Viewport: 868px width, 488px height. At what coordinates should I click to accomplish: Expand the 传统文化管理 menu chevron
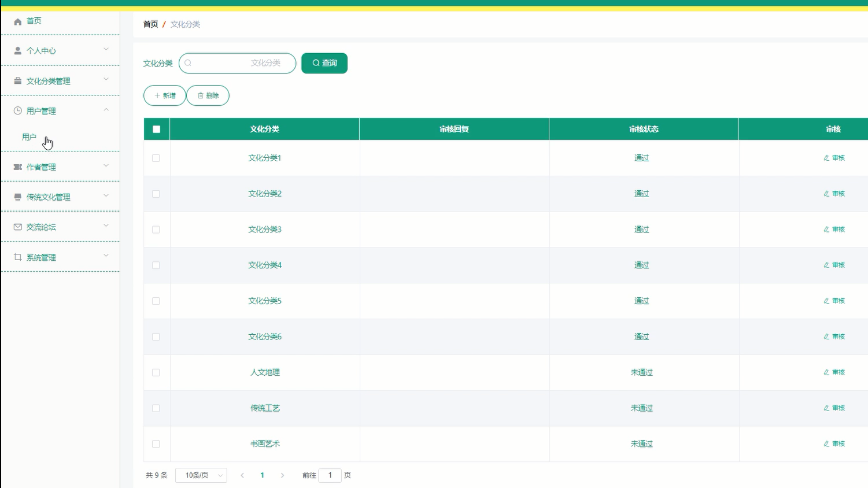coord(106,196)
